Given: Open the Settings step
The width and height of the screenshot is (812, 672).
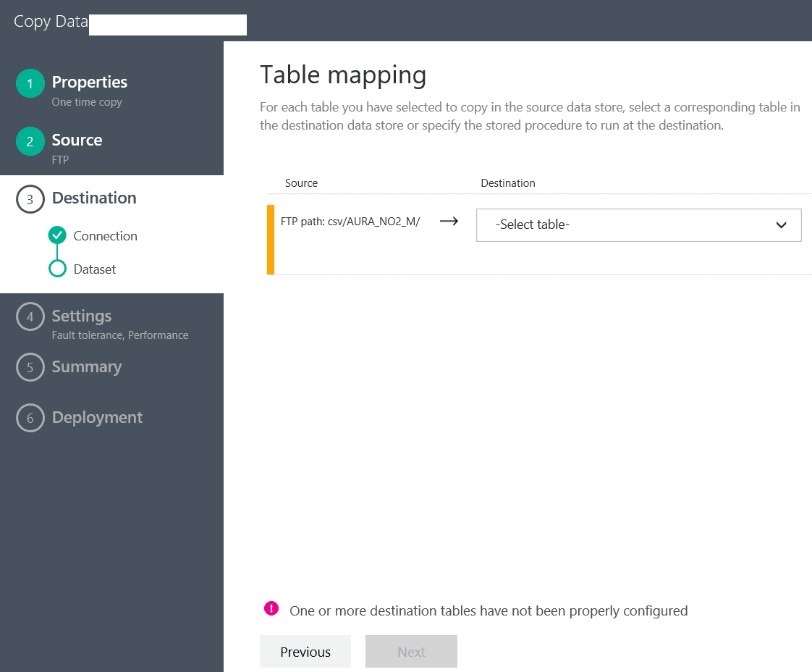Looking at the screenshot, I should tap(82, 316).
